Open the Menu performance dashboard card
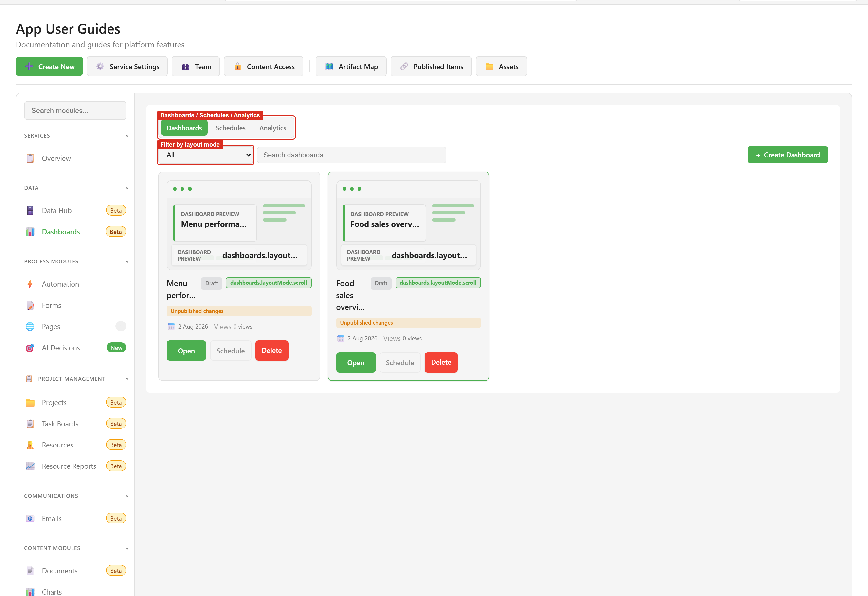868x596 pixels. (186, 351)
